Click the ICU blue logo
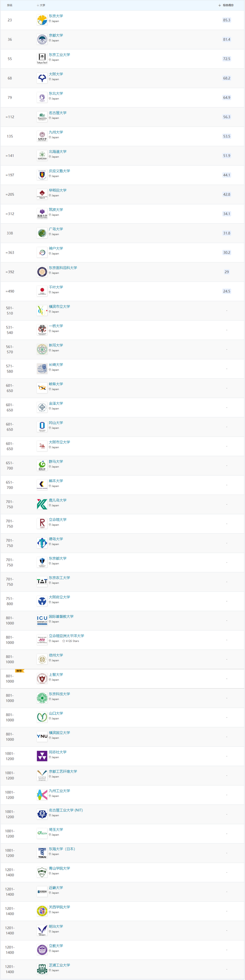The height and width of the screenshot is (980, 245). click(x=42, y=620)
